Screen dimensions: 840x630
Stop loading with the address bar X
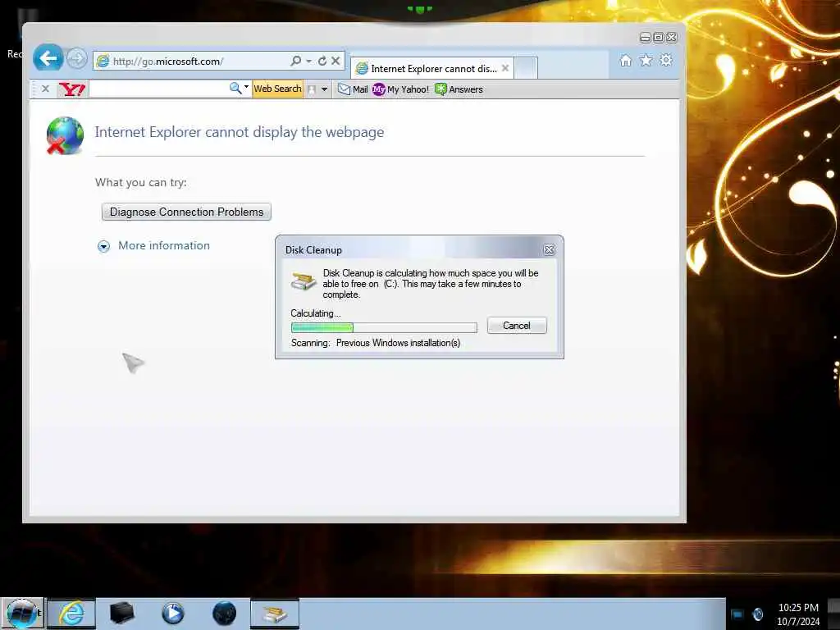[x=336, y=61]
